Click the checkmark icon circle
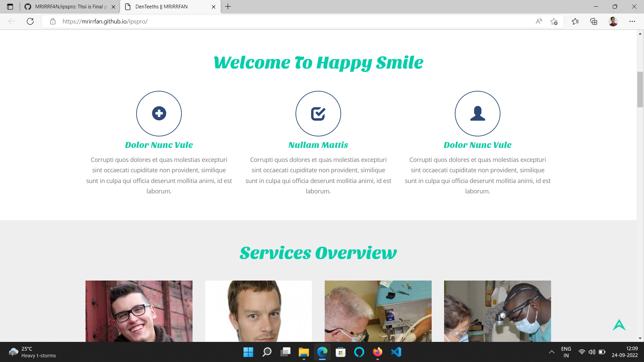The image size is (644, 362). coord(318,114)
